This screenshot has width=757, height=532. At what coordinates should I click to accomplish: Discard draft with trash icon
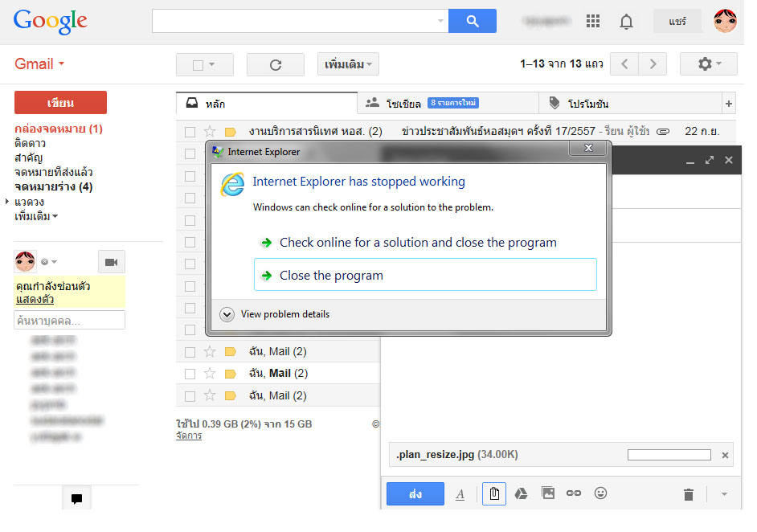(689, 494)
